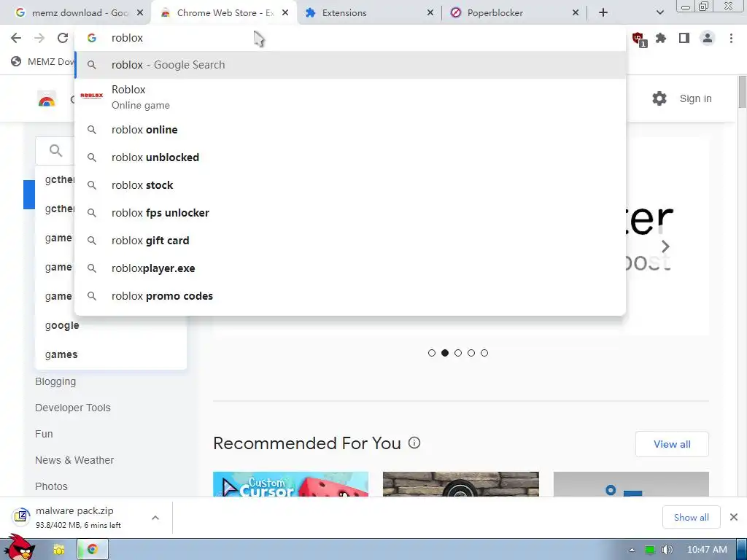Close the Poperblocker tab

[575, 13]
